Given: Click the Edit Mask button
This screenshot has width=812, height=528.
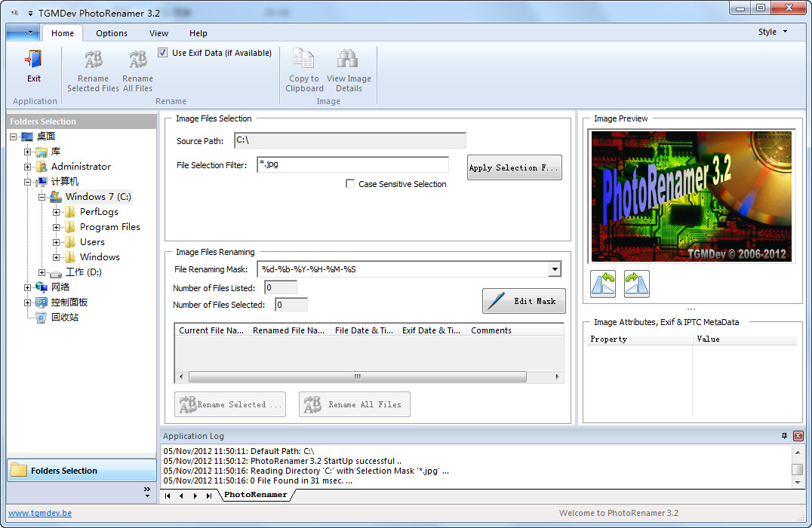Looking at the screenshot, I should click(524, 301).
